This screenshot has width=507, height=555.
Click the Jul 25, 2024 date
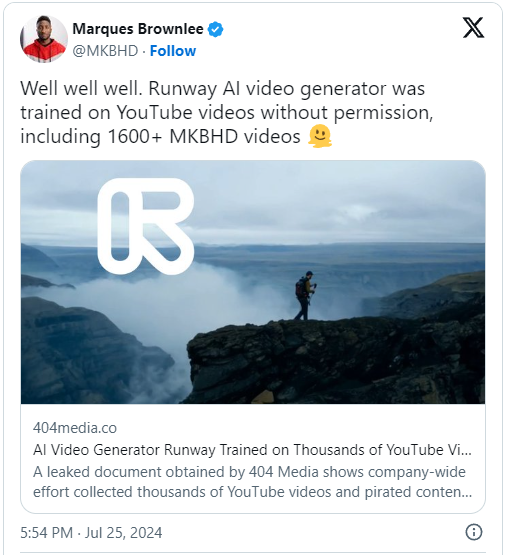click(123, 533)
